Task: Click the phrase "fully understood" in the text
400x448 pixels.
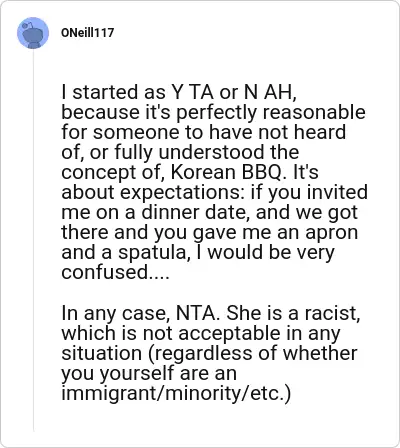Action: [189, 152]
